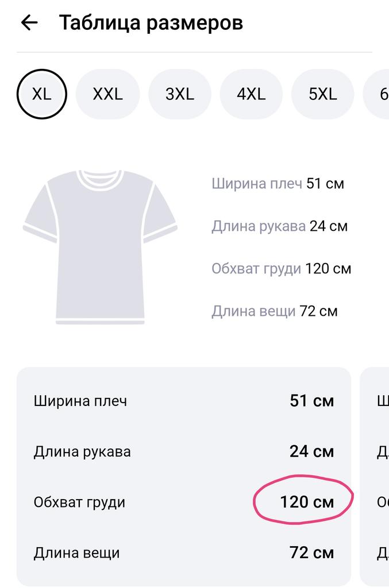Click the circled 120 см value
This screenshot has width=389, height=588.
[x=306, y=502]
